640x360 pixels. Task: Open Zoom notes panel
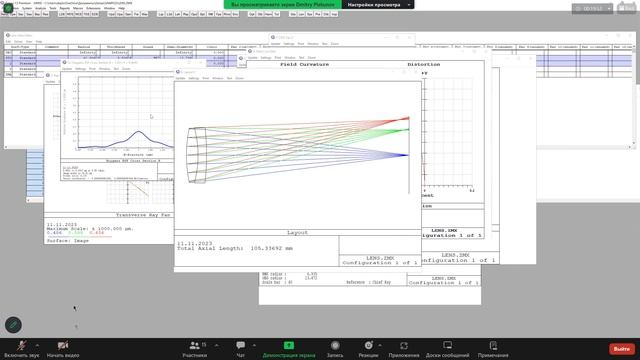click(x=493, y=349)
